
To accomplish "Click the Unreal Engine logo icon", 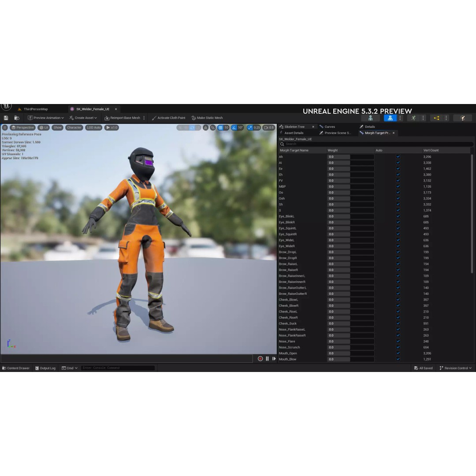I will [6, 107].
